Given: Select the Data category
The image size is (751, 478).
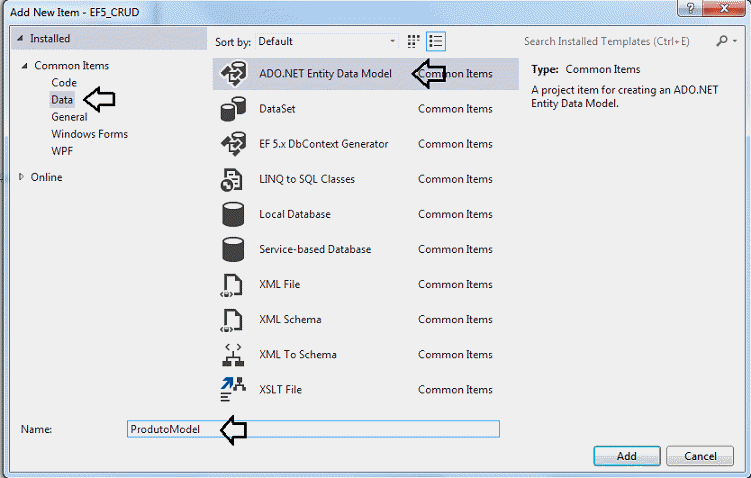Looking at the screenshot, I should pos(62,100).
